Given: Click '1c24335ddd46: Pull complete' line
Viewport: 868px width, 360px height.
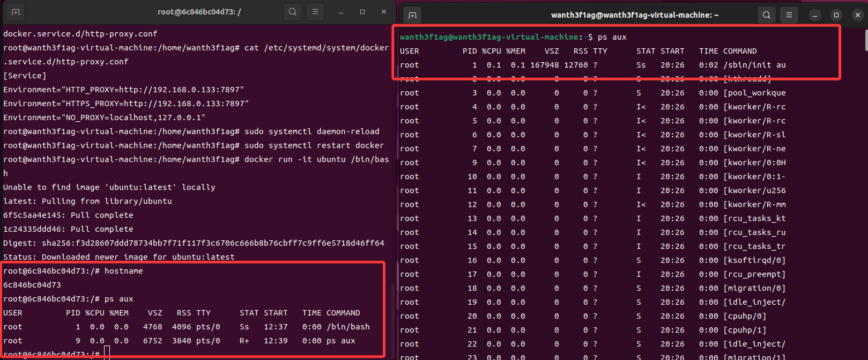Looking at the screenshot, I should pyautogui.click(x=68, y=229).
